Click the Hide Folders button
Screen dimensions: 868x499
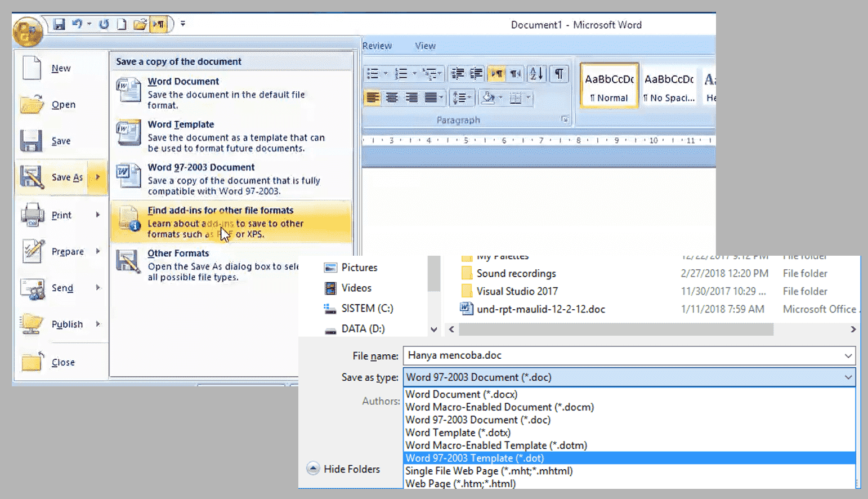pyautogui.click(x=351, y=469)
